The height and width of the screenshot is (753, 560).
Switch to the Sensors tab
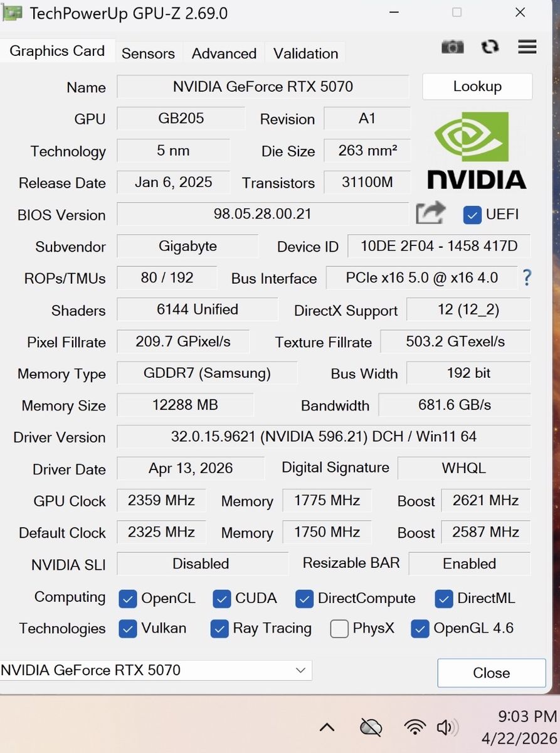point(148,53)
